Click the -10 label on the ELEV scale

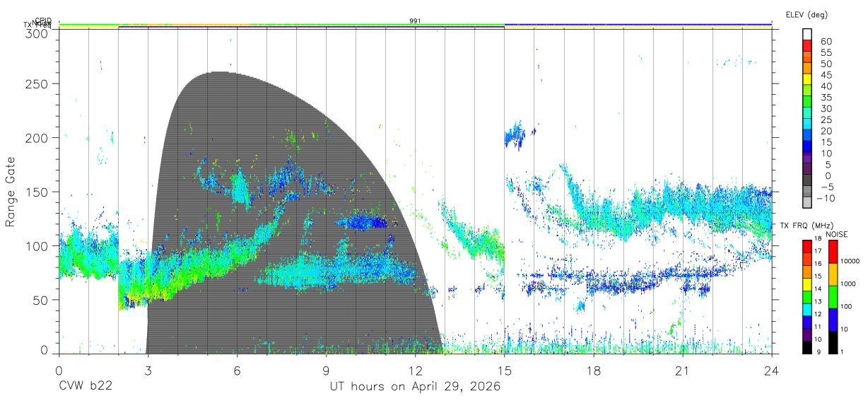826,198
